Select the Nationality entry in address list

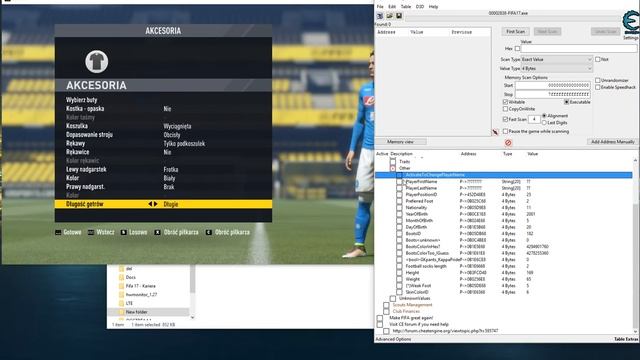pos(416,207)
